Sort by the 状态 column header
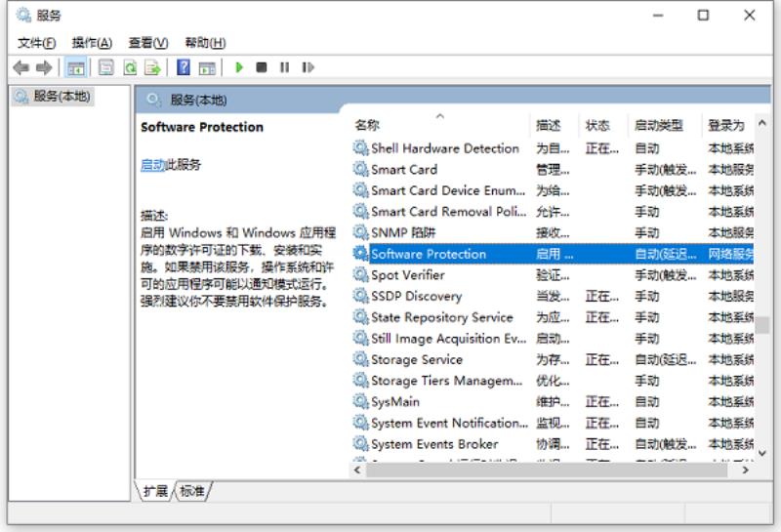This screenshot has width=781, height=532. [603, 125]
